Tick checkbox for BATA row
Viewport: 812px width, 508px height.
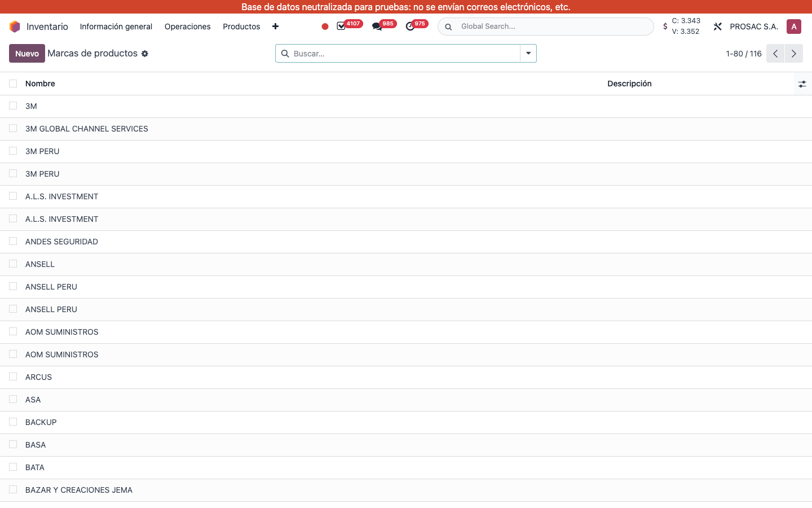13,467
